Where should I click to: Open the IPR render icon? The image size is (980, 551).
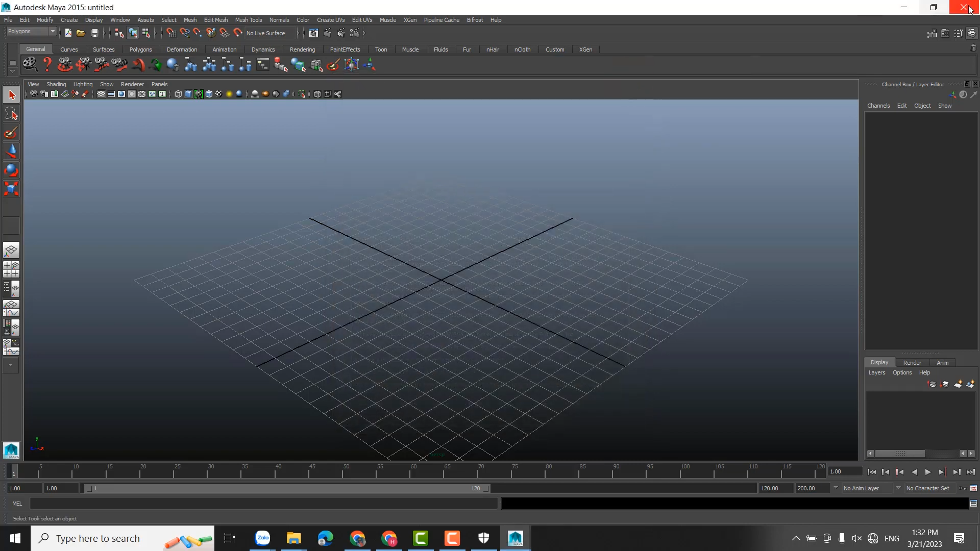click(x=340, y=33)
